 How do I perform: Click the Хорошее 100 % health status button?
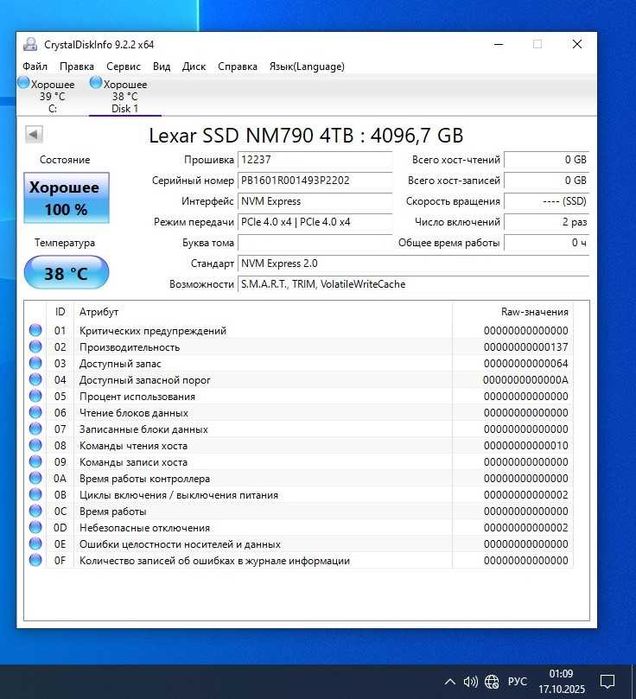click(66, 198)
